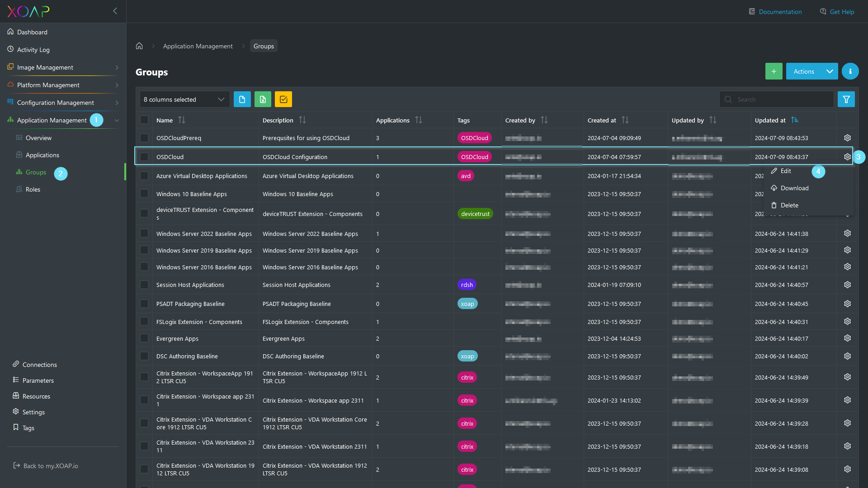Expand Platform Management menu
Viewport: 868px width, 488px height.
pos(63,85)
